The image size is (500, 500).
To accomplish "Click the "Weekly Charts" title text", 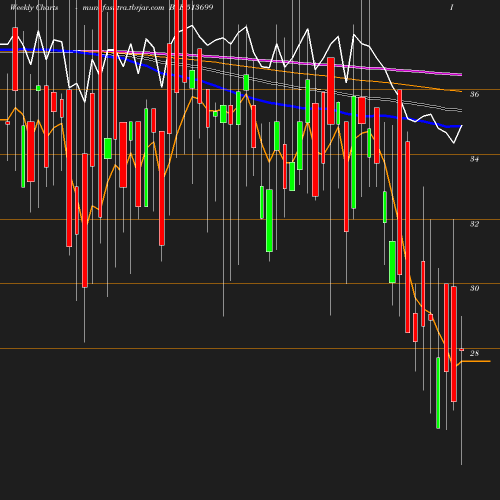I will 34,7.
